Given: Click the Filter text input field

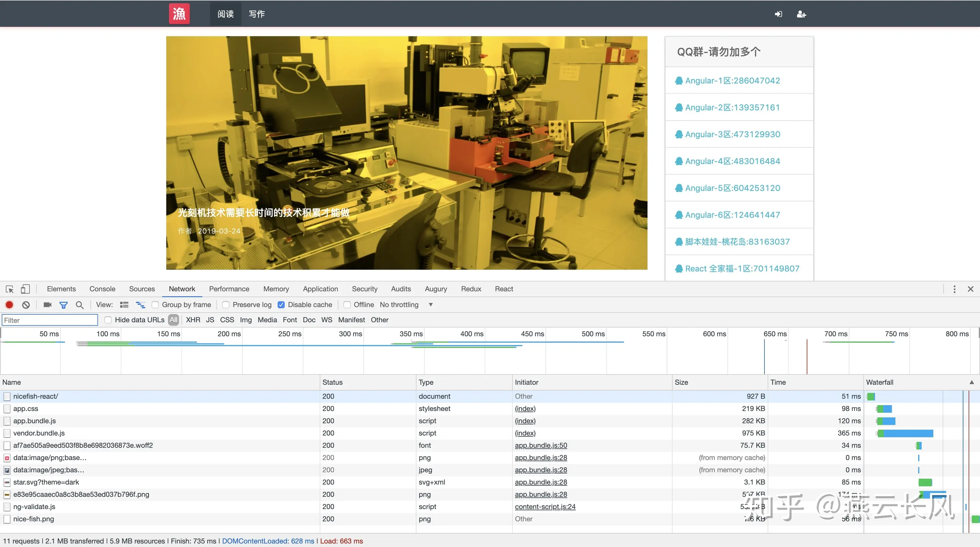Looking at the screenshot, I should 50,320.
